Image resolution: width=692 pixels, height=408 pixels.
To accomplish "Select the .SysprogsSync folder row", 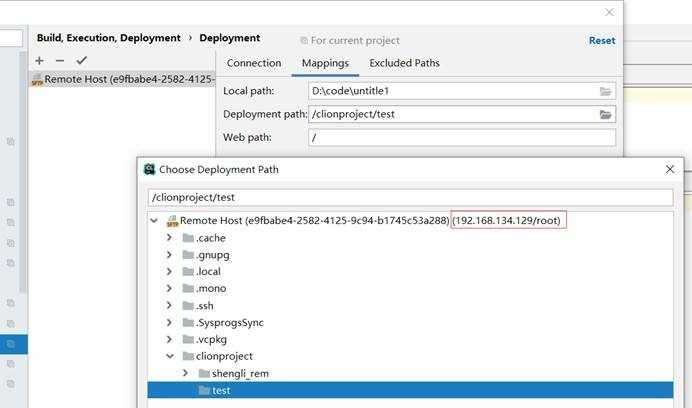I will pos(410,323).
